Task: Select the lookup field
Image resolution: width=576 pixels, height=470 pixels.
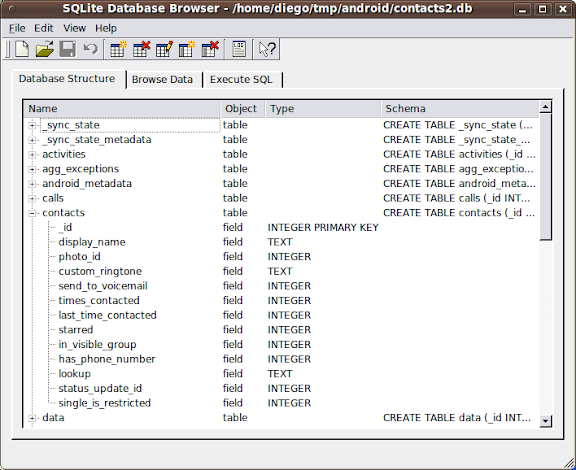Action: point(75,374)
